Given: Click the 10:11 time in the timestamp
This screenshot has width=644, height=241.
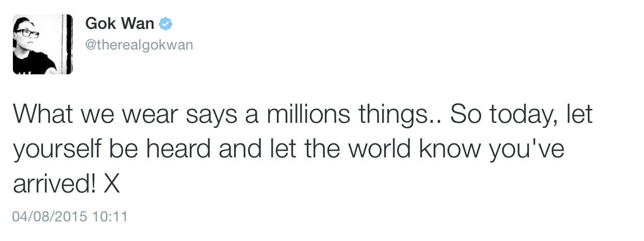Looking at the screenshot, I should pyautogui.click(x=110, y=216).
